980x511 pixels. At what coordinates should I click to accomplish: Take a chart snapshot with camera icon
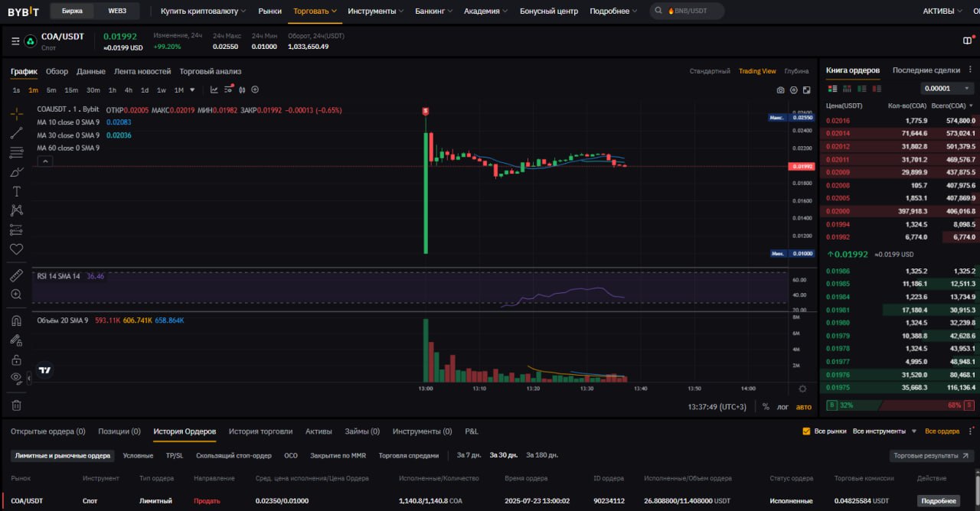click(780, 90)
